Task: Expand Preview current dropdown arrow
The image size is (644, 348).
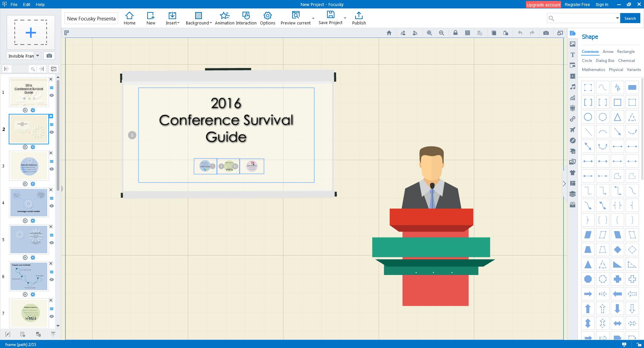Action: pyautogui.click(x=313, y=18)
